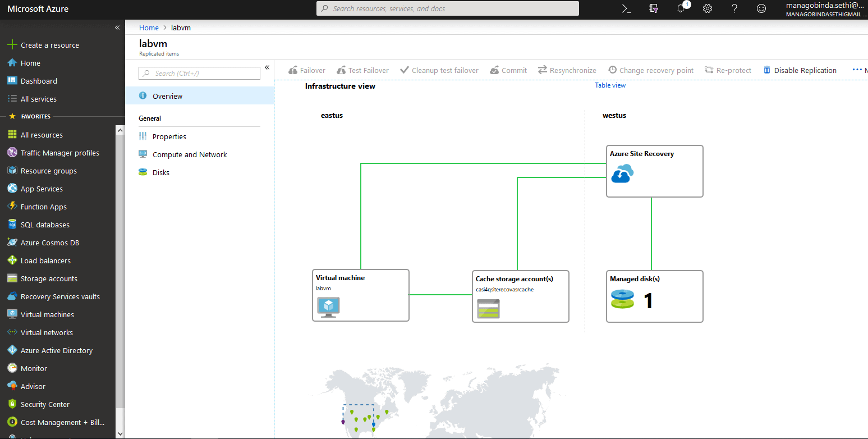Click the Managed disk(s) box in westus

pos(655,296)
